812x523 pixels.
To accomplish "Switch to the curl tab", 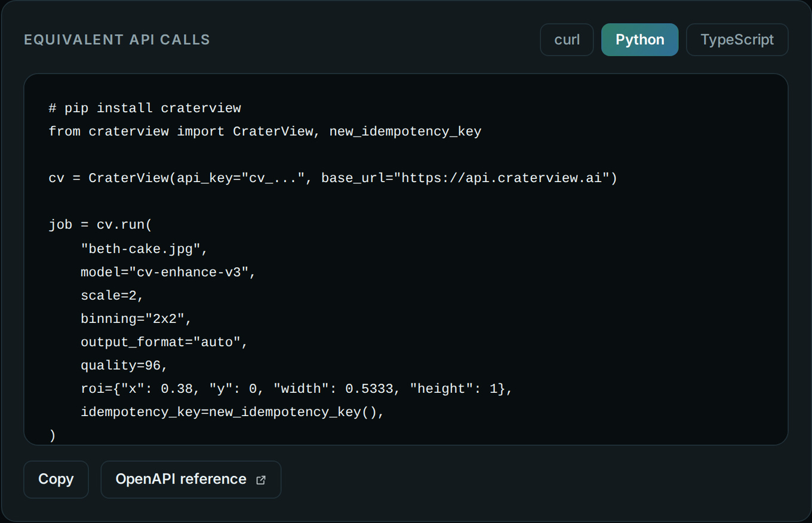I will point(567,39).
